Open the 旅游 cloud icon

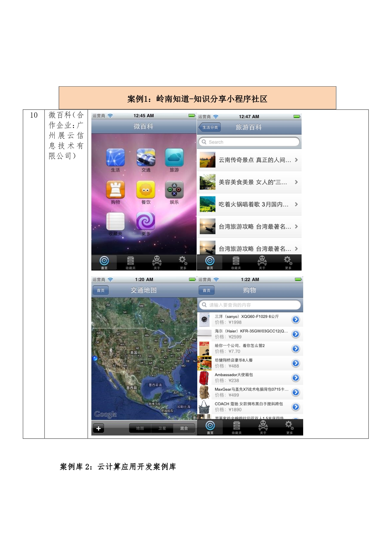174,157
